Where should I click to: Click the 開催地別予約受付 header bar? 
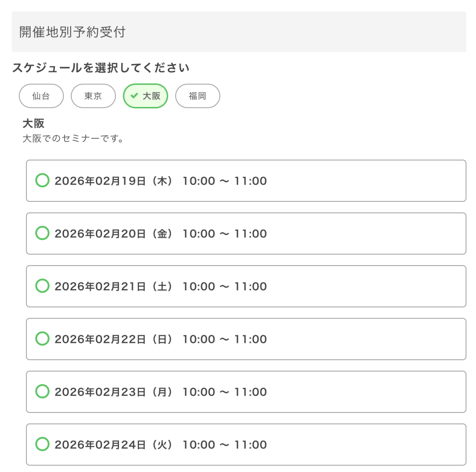(x=238, y=32)
